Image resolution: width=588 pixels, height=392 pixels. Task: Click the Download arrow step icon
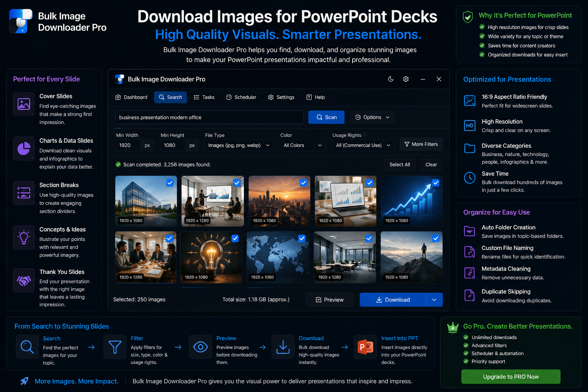click(x=283, y=347)
